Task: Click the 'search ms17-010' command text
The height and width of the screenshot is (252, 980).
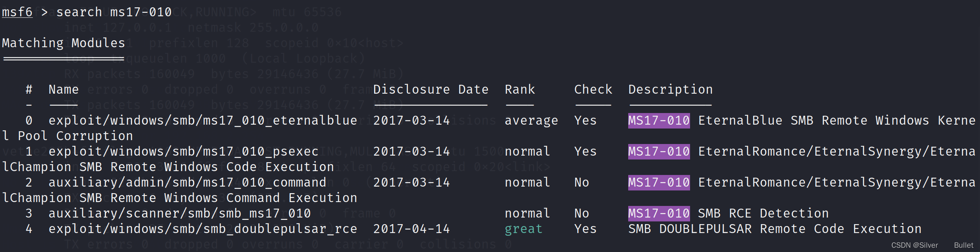Action: coord(114,12)
